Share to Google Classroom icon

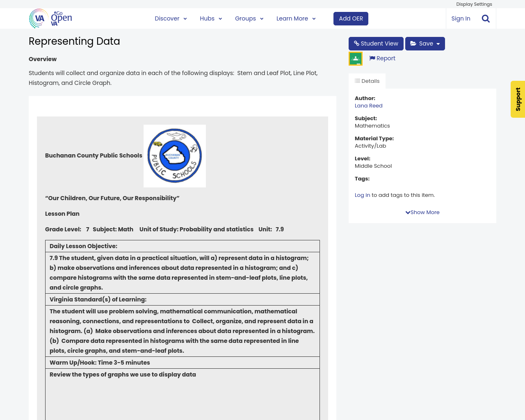pos(356,59)
